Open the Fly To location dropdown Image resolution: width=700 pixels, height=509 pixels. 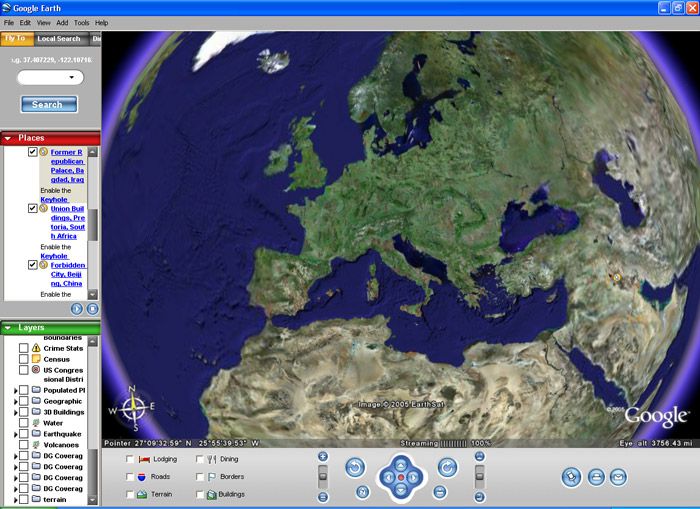pyautogui.click(x=71, y=78)
